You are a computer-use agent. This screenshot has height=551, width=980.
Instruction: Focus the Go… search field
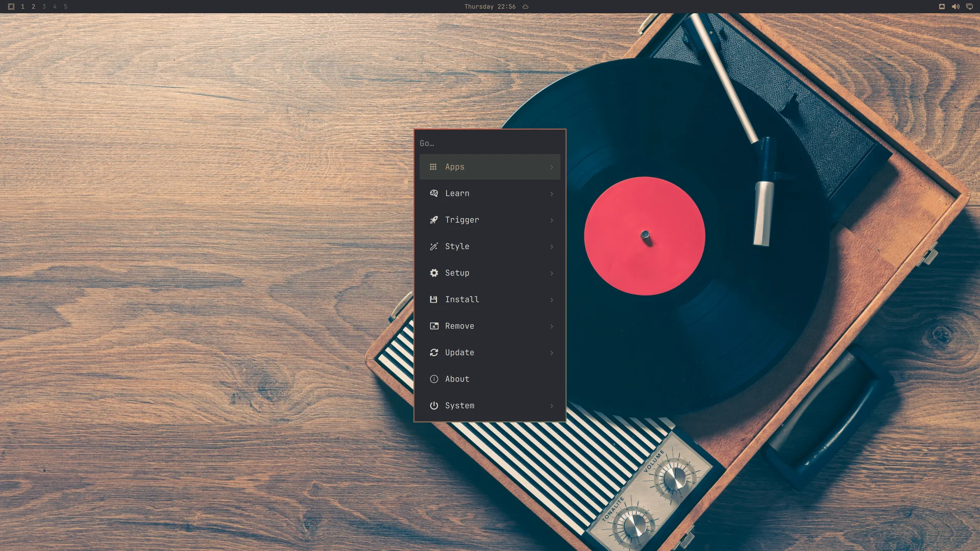pos(490,143)
